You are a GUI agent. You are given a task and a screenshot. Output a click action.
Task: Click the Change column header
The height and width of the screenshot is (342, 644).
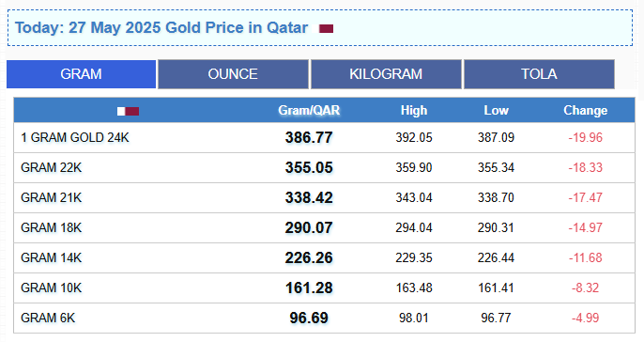click(585, 110)
